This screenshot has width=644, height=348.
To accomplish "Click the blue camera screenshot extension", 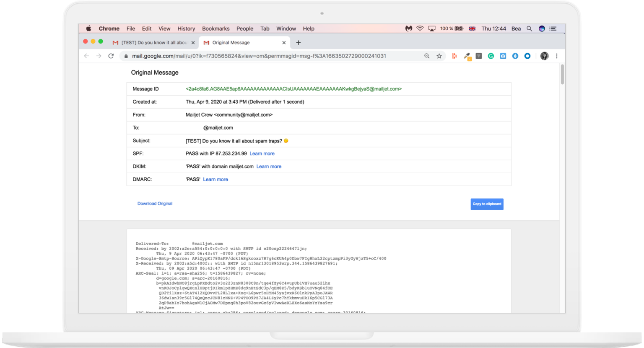I will point(503,56).
